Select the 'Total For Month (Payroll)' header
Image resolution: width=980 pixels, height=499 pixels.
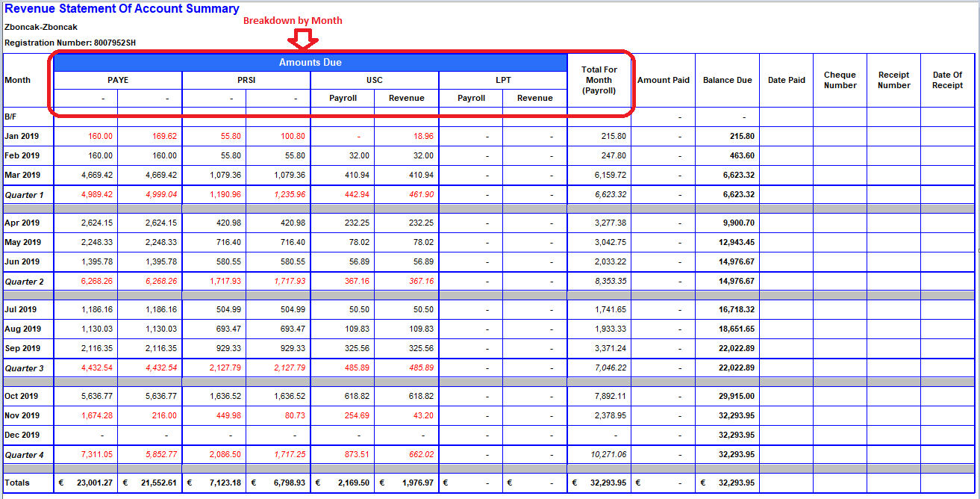click(599, 80)
